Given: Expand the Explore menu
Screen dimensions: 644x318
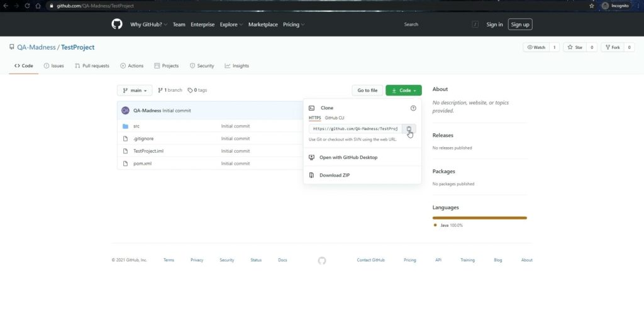Looking at the screenshot, I should coord(231,25).
